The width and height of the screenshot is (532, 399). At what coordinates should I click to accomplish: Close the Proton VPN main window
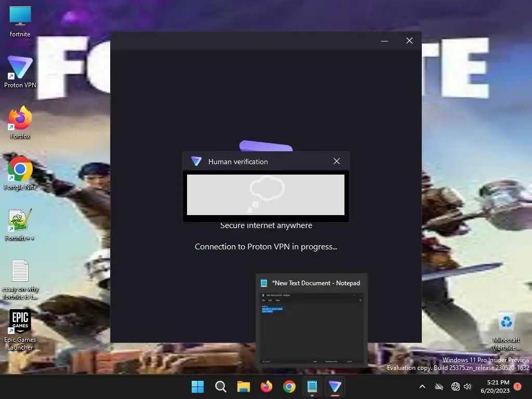tap(409, 41)
